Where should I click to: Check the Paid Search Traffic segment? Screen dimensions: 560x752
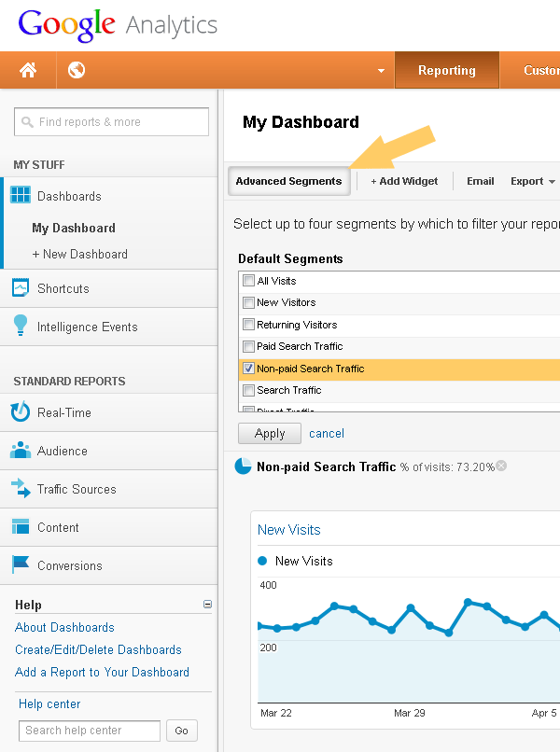(x=248, y=346)
